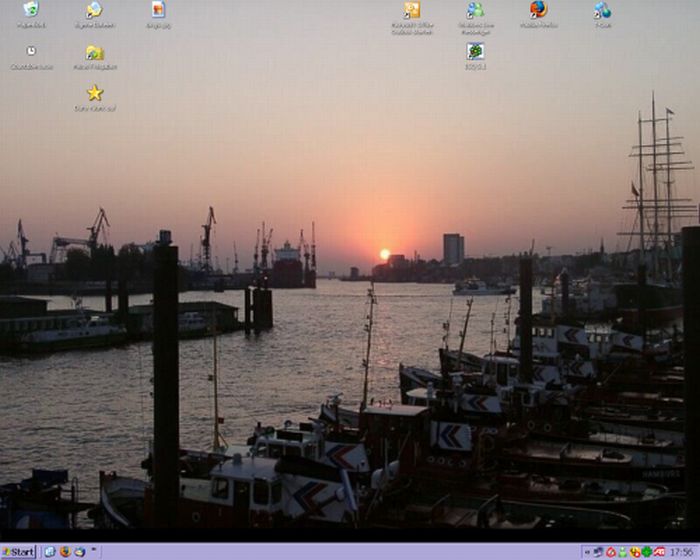The width and height of the screenshot is (700, 560).
Task: Select the yellow star desktop icon
Action: pos(95,93)
